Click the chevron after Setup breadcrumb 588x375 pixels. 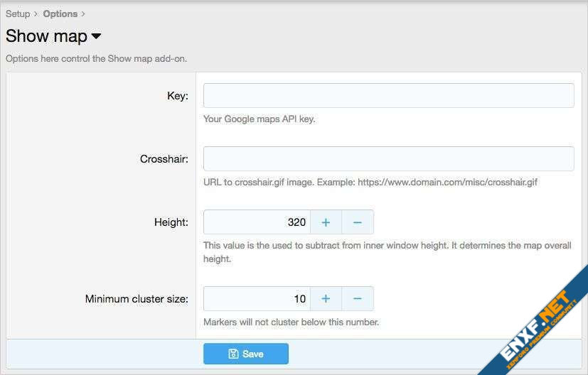[36, 13]
